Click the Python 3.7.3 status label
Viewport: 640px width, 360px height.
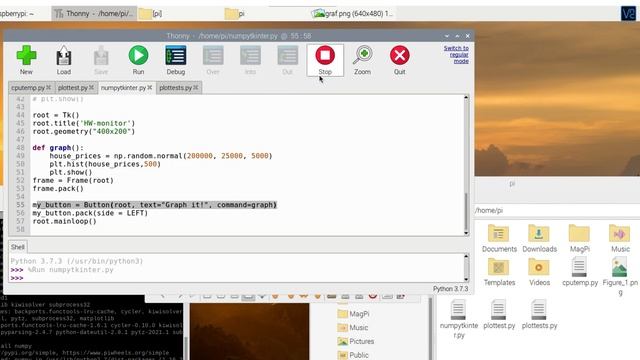pyautogui.click(x=451, y=289)
